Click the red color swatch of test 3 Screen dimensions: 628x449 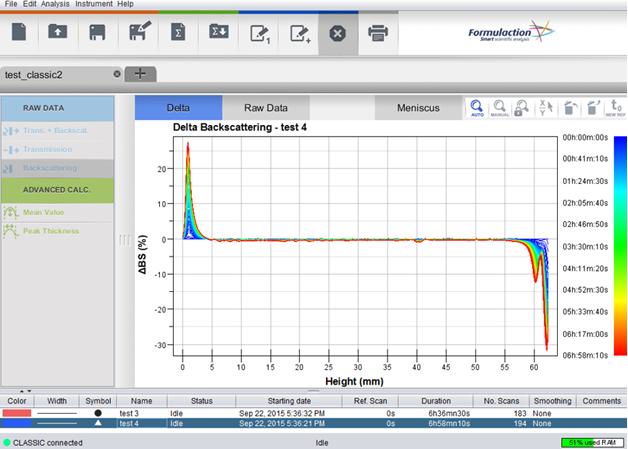pyautogui.click(x=17, y=413)
